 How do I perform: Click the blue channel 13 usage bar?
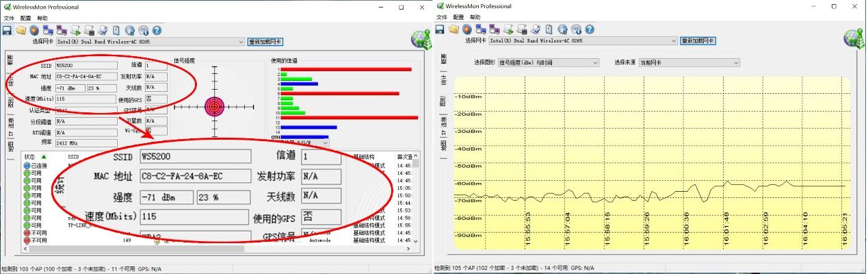point(309,127)
